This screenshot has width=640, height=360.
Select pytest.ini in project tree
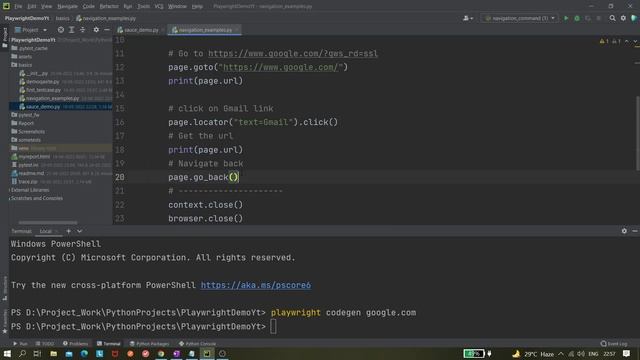tap(28, 165)
